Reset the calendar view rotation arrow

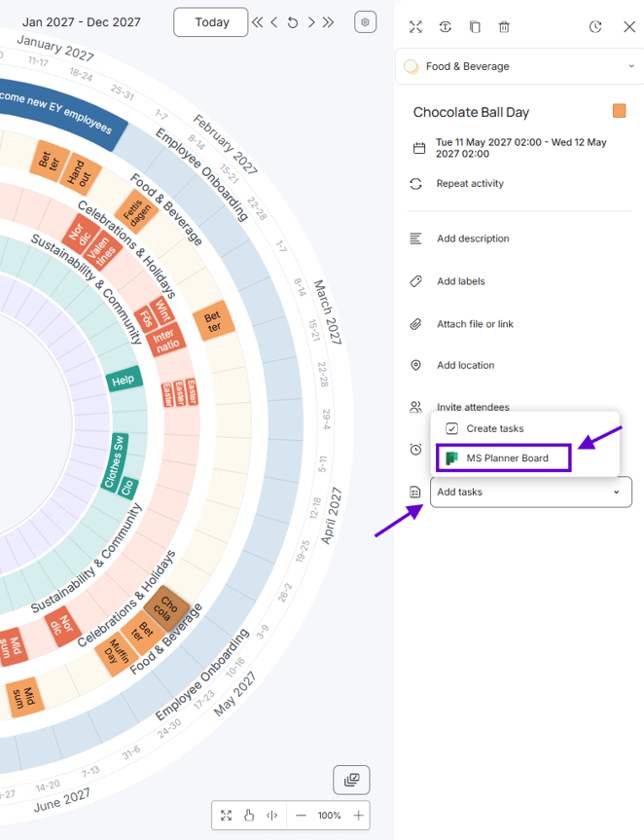pyautogui.click(x=292, y=22)
